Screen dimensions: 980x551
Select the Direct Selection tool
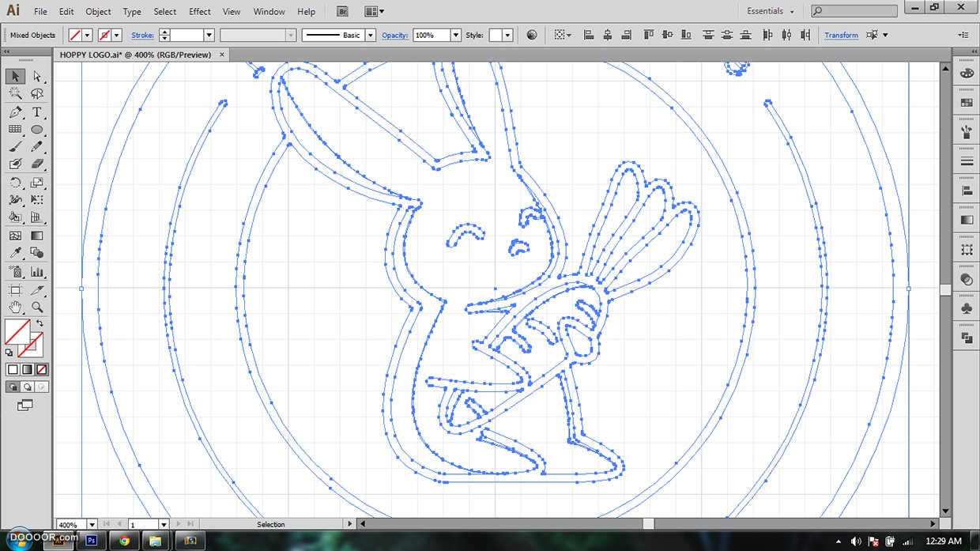[37, 76]
